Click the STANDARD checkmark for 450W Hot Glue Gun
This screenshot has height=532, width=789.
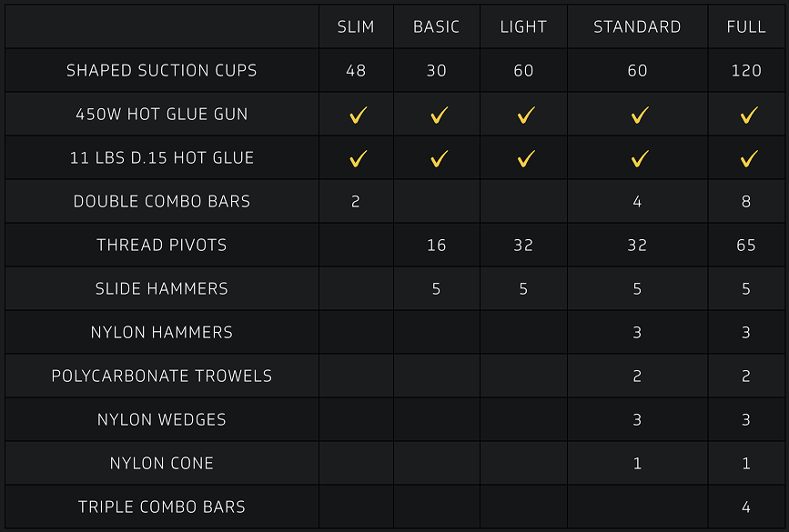tap(640, 115)
